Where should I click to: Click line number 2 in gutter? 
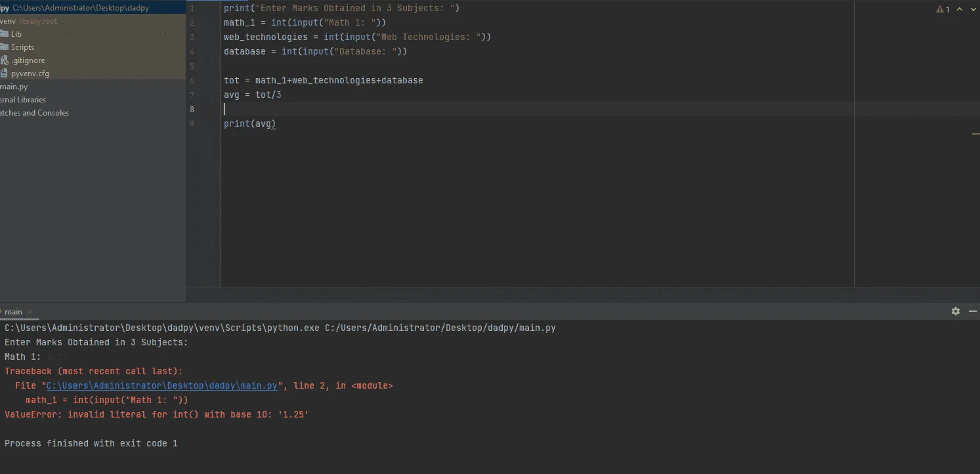point(192,23)
